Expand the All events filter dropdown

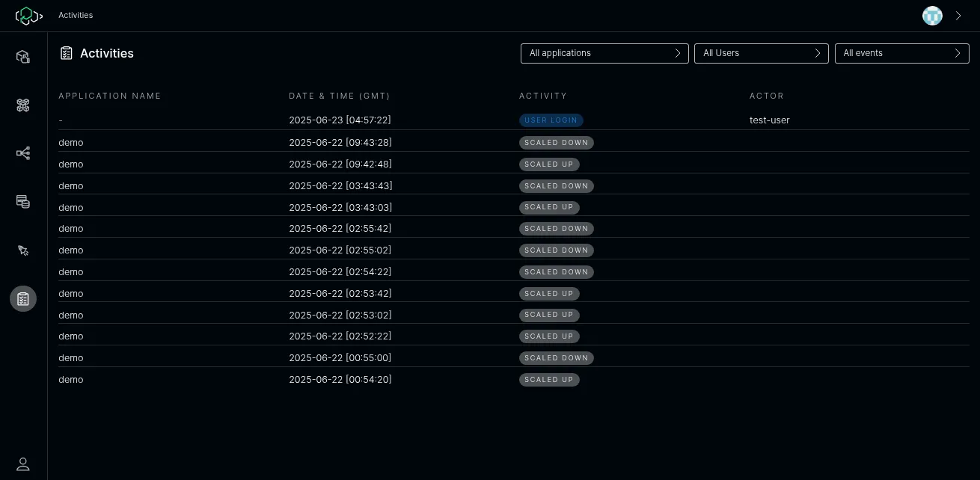(x=901, y=53)
